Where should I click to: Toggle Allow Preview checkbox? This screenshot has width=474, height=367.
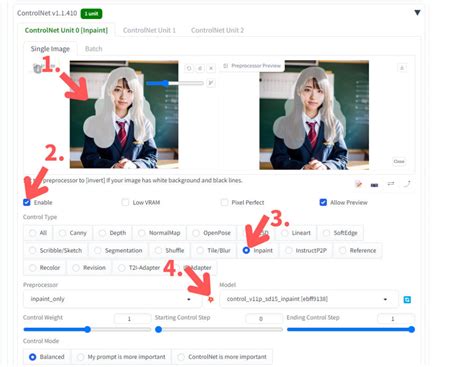point(323,202)
